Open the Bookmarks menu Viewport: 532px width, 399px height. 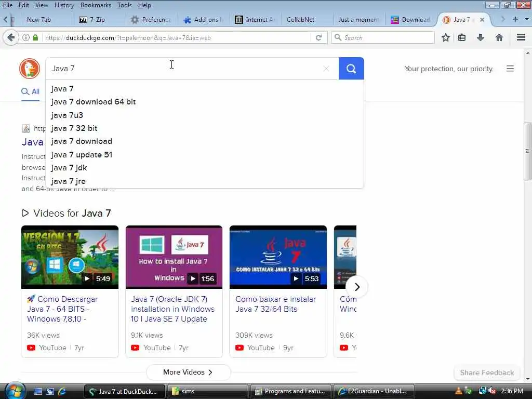(x=96, y=5)
